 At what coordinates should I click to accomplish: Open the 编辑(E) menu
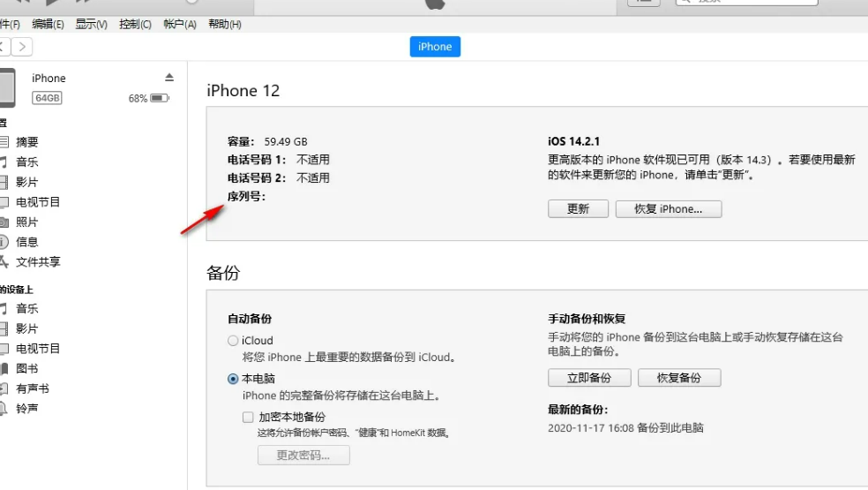[x=48, y=24]
